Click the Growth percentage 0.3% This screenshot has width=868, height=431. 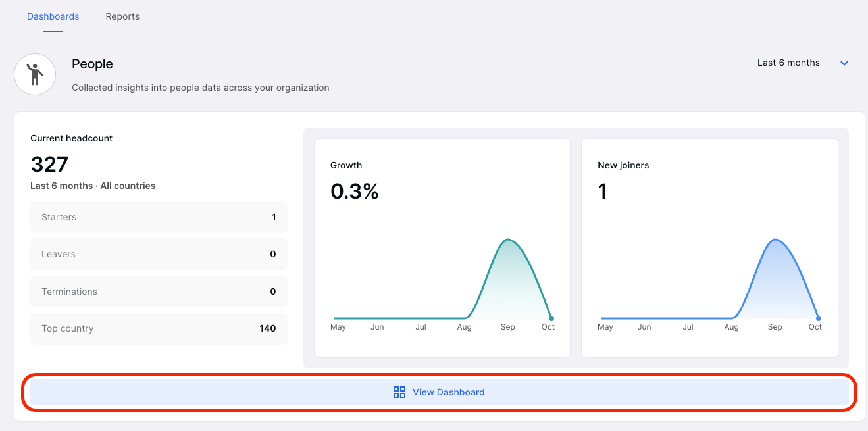click(355, 191)
